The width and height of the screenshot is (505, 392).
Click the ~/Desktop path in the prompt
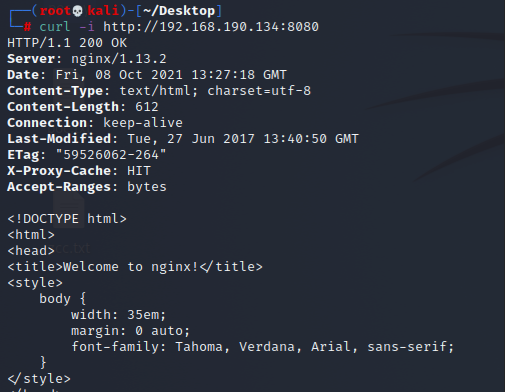coord(179,11)
